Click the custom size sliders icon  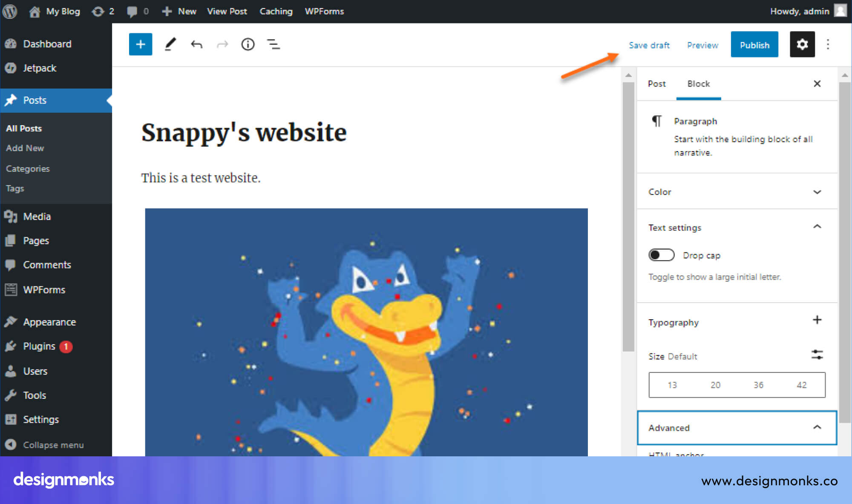tap(817, 355)
